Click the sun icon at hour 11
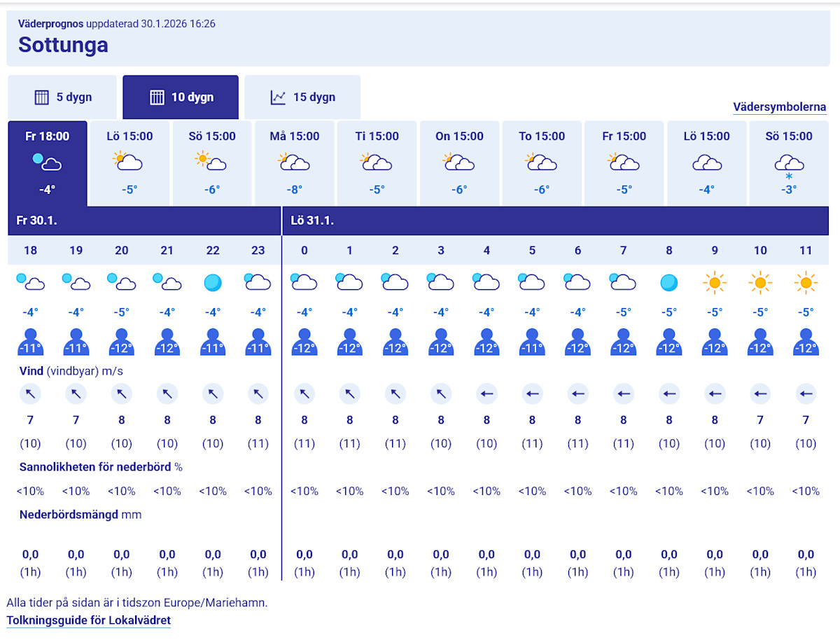Viewport: 840px width, 640px height. coord(806,283)
